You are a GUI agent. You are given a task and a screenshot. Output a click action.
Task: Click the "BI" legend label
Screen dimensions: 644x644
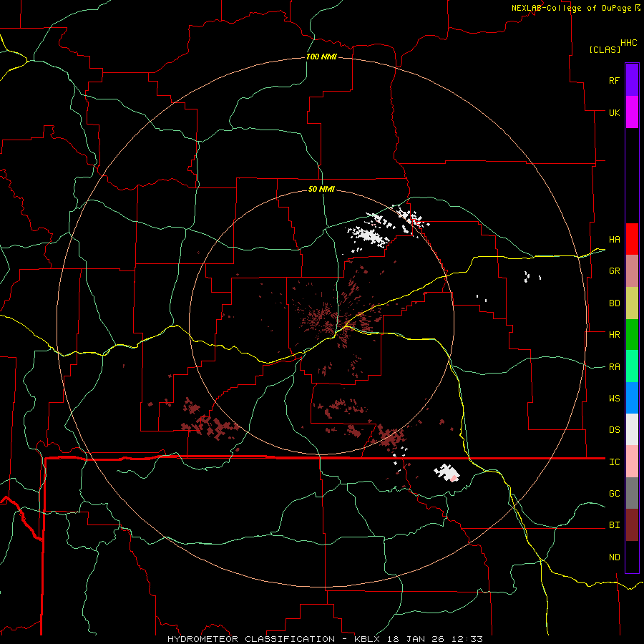(614, 525)
